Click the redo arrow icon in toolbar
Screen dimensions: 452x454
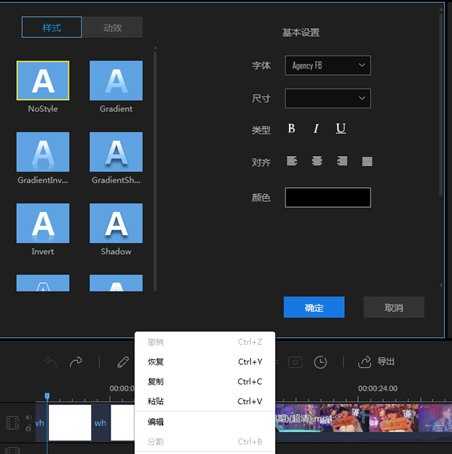pyautogui.click(x=76, y=362)
